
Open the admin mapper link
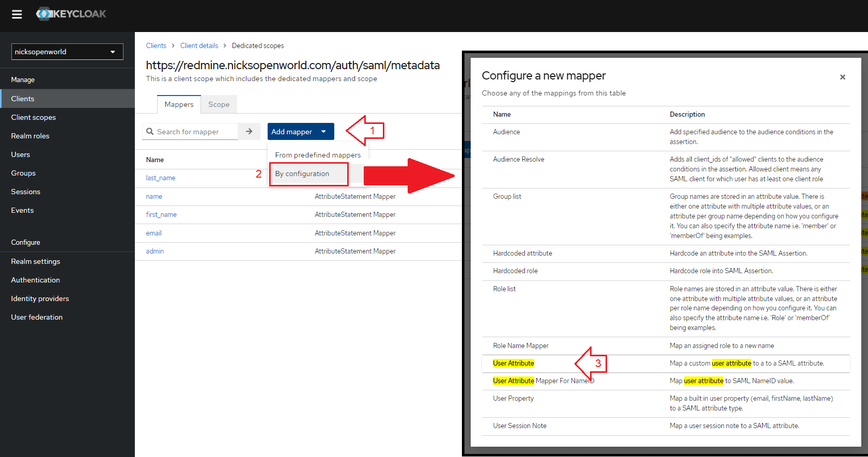155,251
